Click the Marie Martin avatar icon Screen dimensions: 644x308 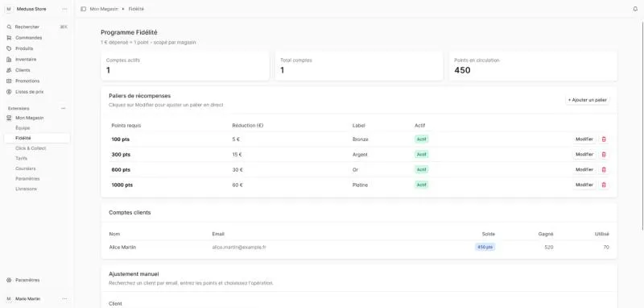point(9,299)
